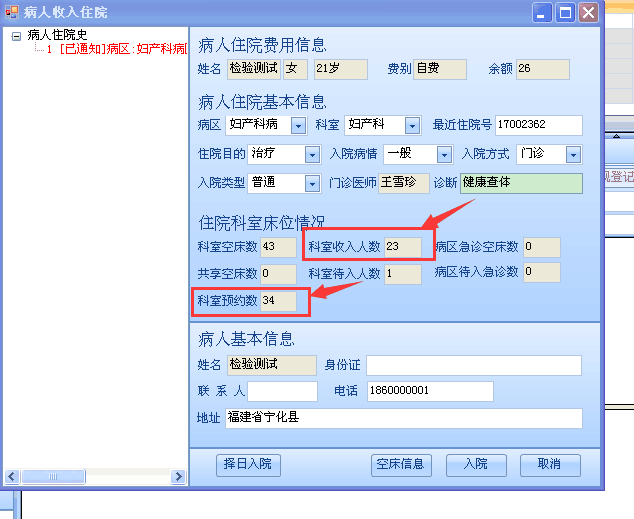Click the top 姓名 field 检验测试 in 费用信息
The height and width of the screenshot is (519, 634).
254,69
